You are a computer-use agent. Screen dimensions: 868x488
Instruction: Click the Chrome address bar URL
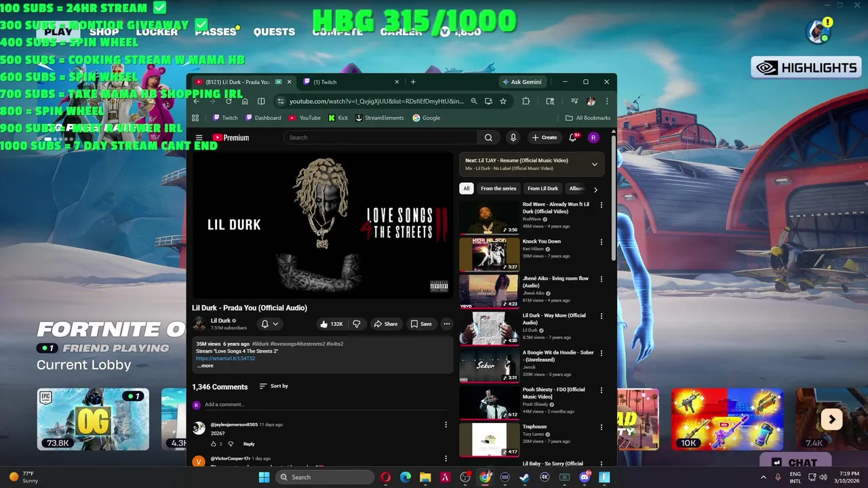tap(376, 101)
